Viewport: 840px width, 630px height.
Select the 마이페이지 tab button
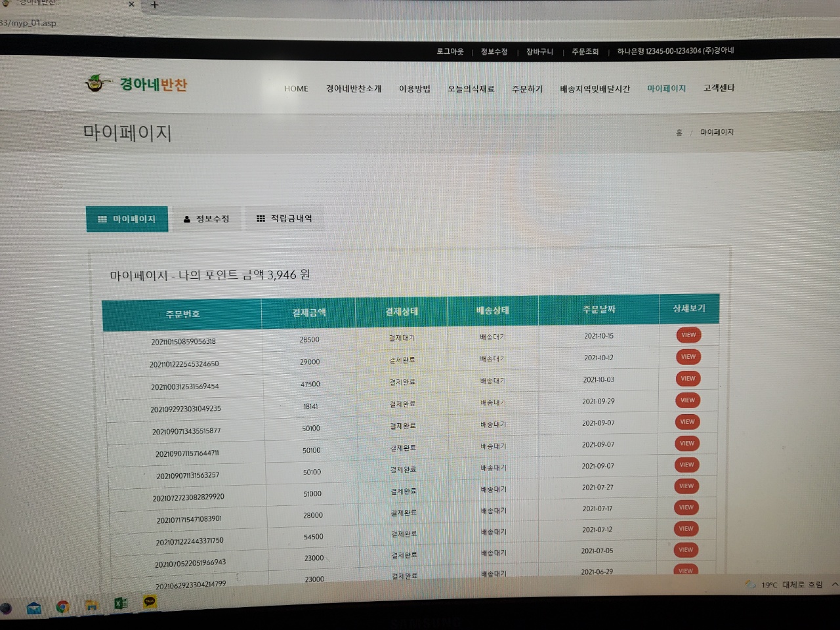point(127,219)
